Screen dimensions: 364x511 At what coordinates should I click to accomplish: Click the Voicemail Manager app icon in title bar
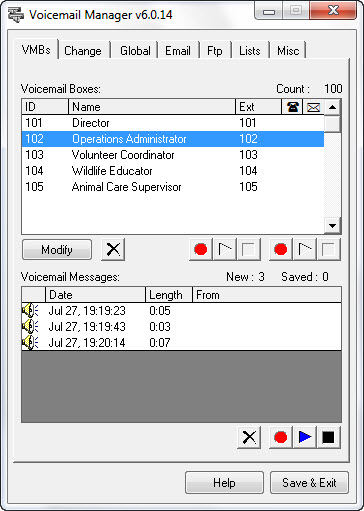click(15, 15)
